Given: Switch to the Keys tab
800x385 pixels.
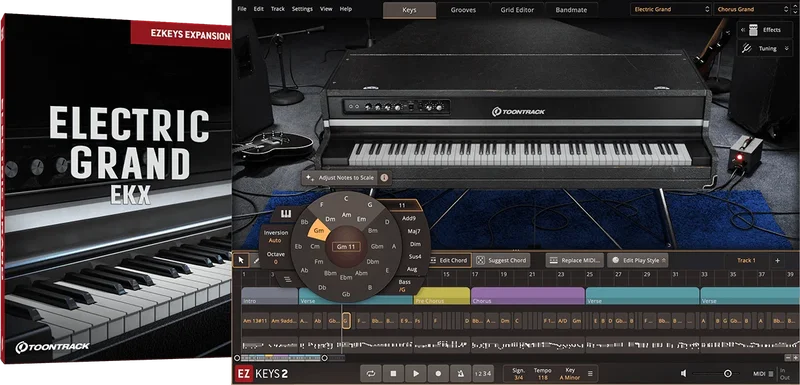Looking at the screenshot, I should (409, 10).
